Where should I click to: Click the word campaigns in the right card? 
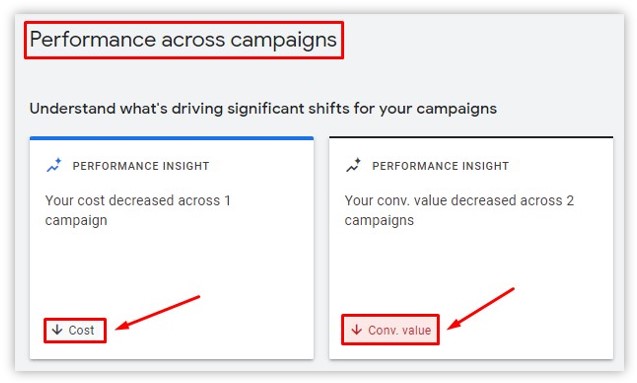(x=379, y=221)
